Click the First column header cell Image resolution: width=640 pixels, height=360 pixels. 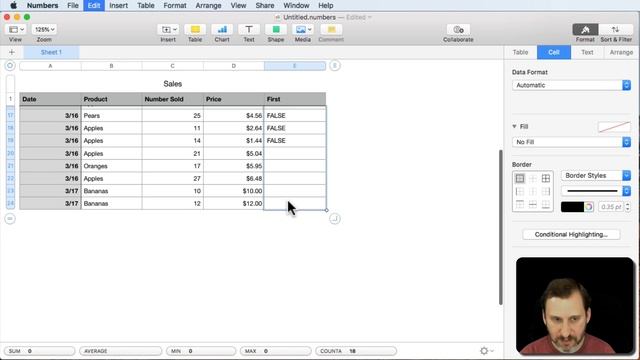(x=295, y=99)
